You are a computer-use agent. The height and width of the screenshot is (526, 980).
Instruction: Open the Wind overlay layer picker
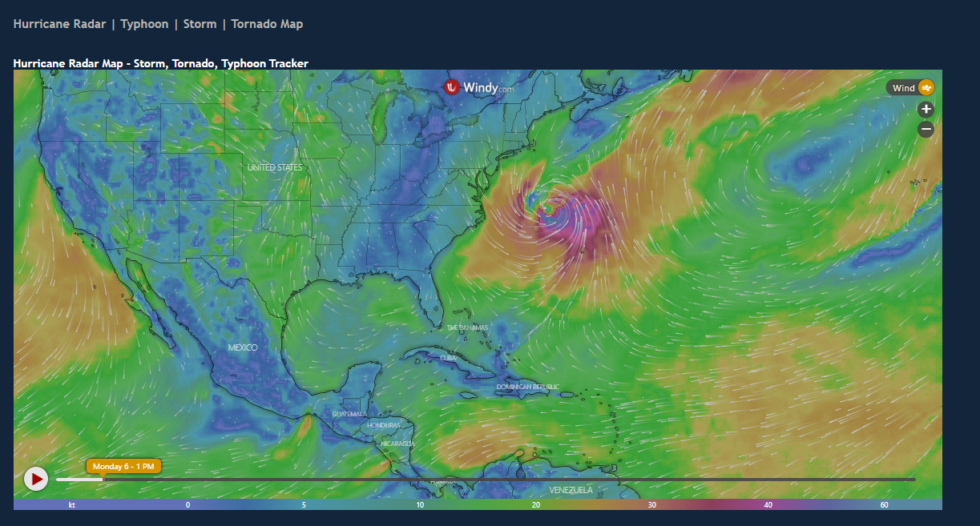(x=910, y=88)
